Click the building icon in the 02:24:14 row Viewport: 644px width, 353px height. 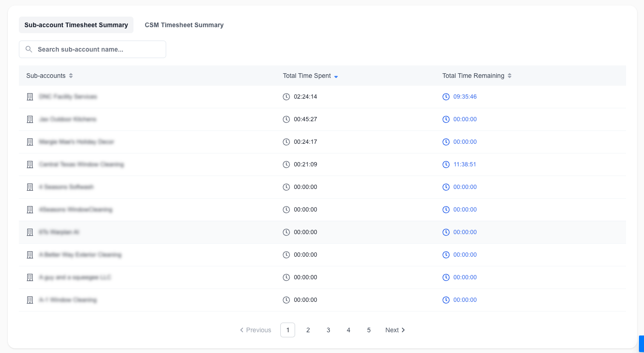pos(30,97)
